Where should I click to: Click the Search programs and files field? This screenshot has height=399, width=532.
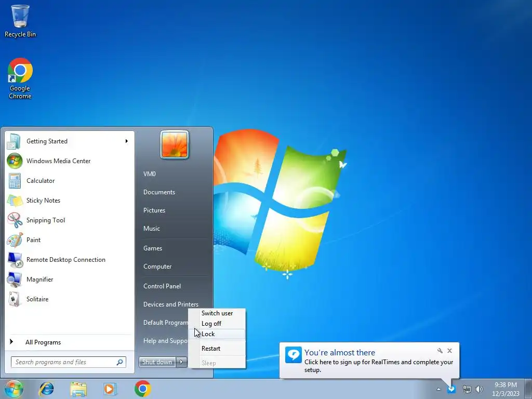click(x=68, y=362)
